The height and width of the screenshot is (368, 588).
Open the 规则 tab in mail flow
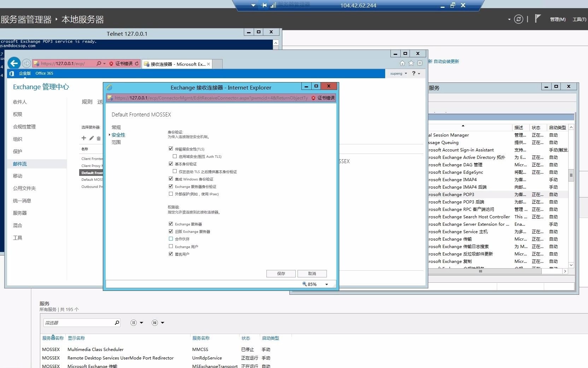(87, 102)
